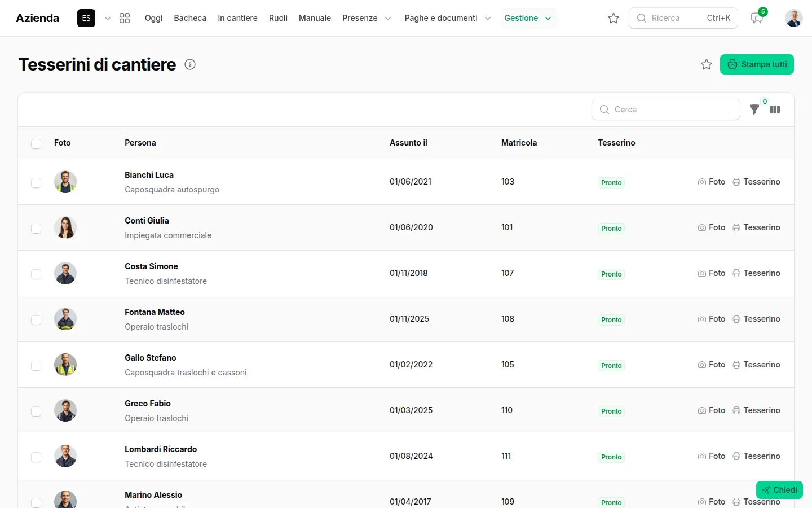Open the Chiedi assistant button
The image size is (812, 508).
[x=779, y=490]
